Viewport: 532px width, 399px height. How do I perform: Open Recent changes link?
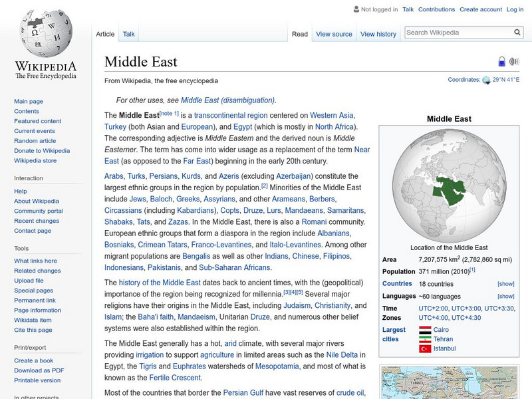[x=37, y=221]
